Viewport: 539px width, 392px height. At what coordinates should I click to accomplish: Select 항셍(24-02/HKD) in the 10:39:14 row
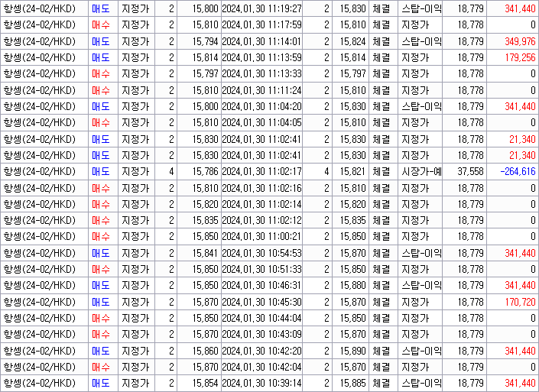40,383
